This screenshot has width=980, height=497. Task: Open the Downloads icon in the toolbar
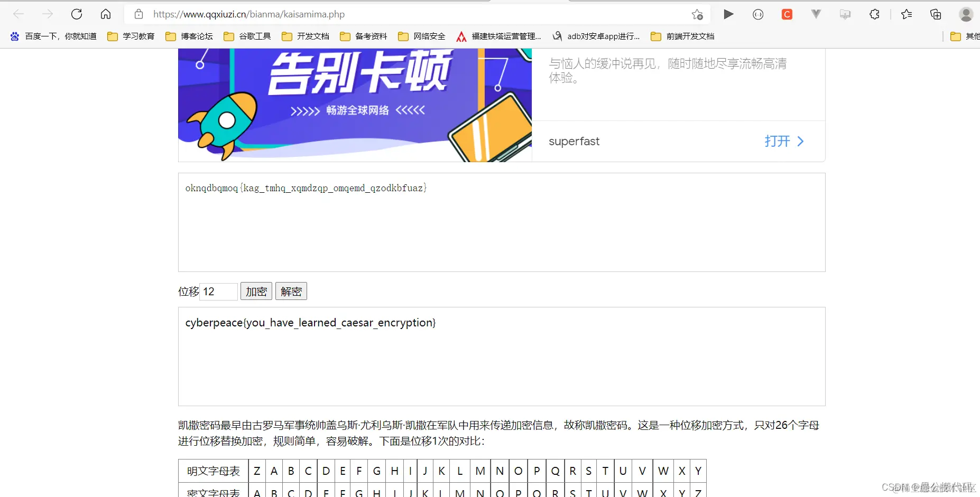pos(845,14)
